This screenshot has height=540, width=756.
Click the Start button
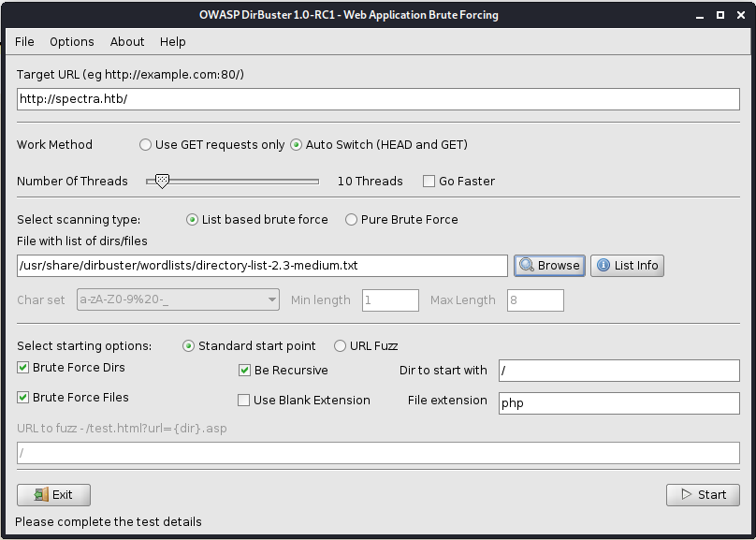(703, 495)
